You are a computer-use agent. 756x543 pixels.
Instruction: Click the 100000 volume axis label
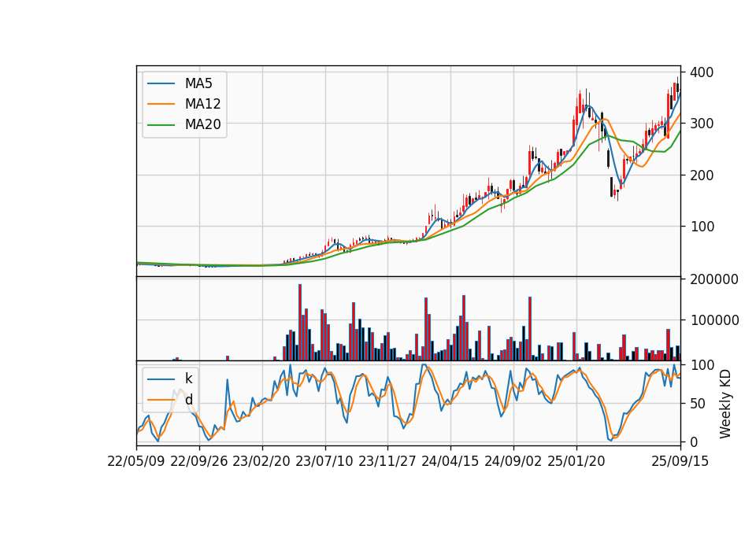point(714,320)
